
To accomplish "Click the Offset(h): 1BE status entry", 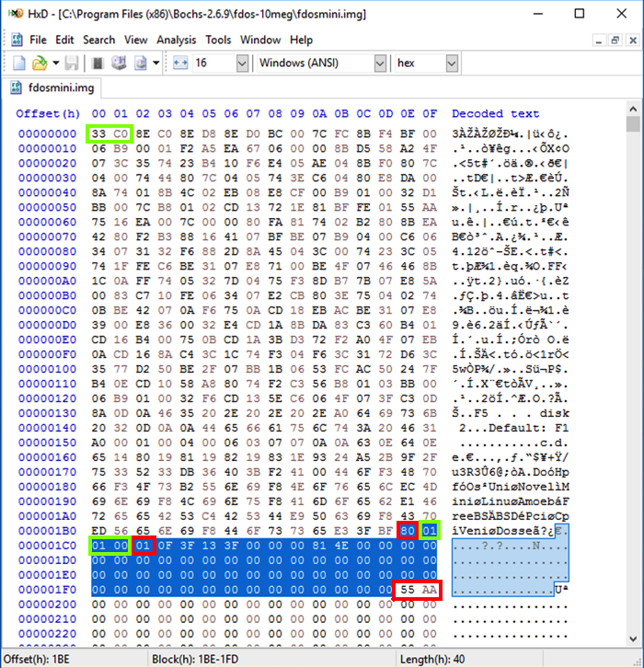I will click(37, 660).
